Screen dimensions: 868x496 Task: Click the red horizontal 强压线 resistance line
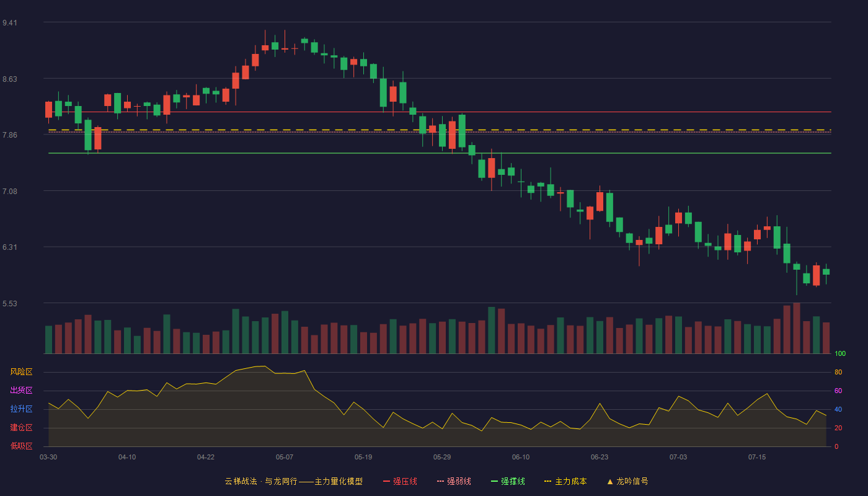click(440, 112)
